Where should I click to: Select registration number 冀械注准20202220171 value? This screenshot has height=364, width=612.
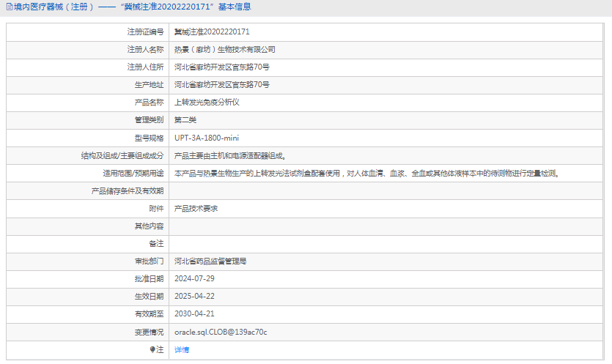point(212,32)
